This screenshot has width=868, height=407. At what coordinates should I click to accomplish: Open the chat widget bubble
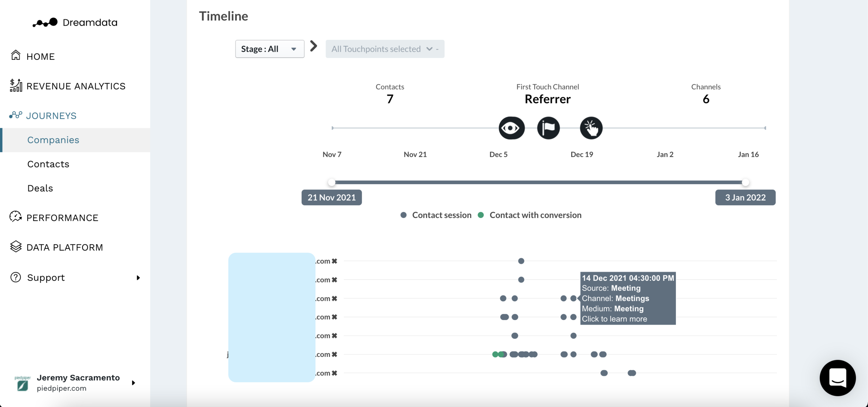837,378
